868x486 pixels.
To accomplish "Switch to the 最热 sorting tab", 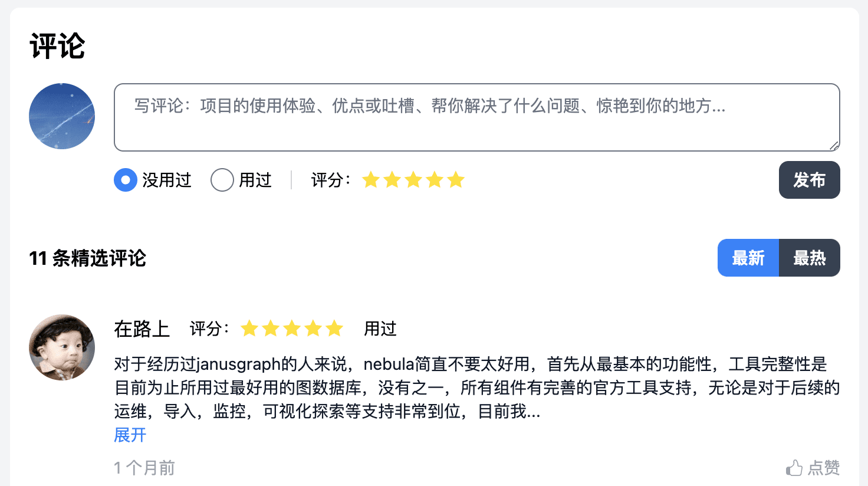I will pyautogui.click(x=810, y=258).
